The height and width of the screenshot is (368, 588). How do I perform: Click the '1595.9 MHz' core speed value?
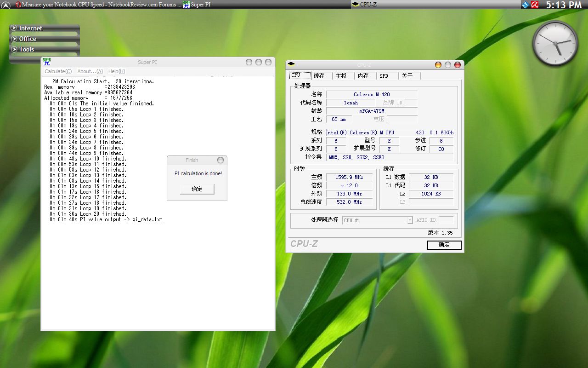tap(349, 177)
